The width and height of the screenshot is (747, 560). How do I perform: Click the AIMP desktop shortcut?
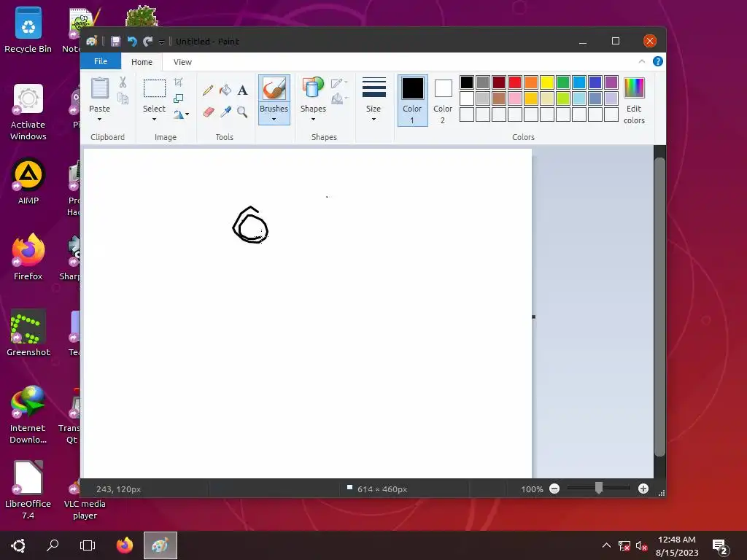coord(28,181)
